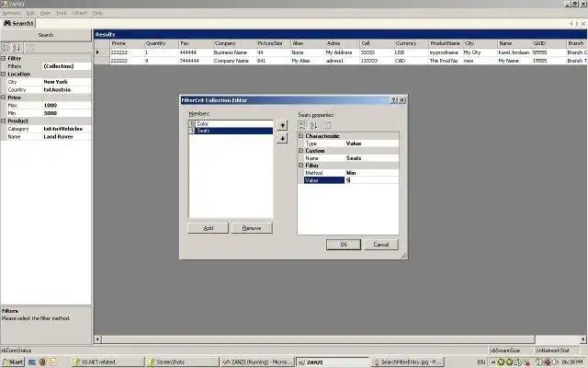The image size is (588, 368).
Task: Sort left property grid alphabetically
Action: (x=17, y=48)
